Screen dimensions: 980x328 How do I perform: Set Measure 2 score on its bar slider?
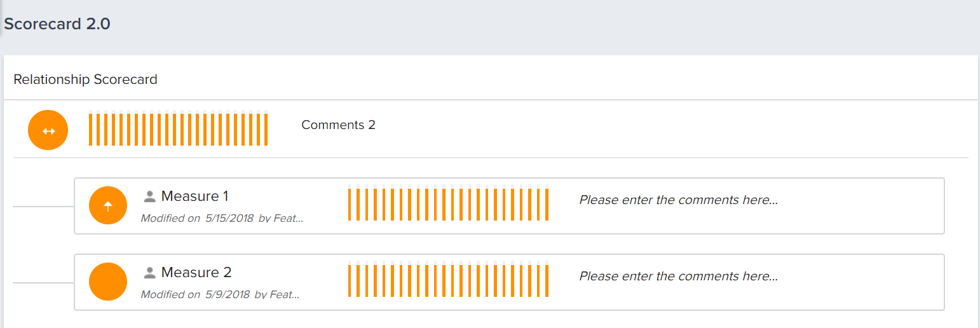click(x=448, y=280)
